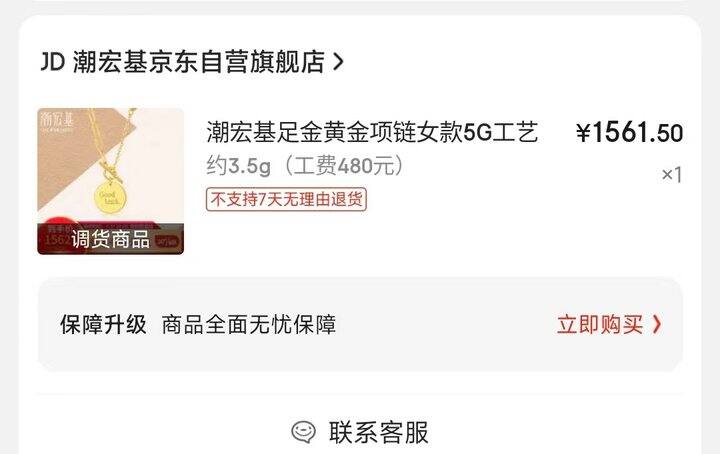720x454 pixels.
Task: Open the 潮宏基京东自营旗舰店 store page
Action: click(x=199, y=62)
